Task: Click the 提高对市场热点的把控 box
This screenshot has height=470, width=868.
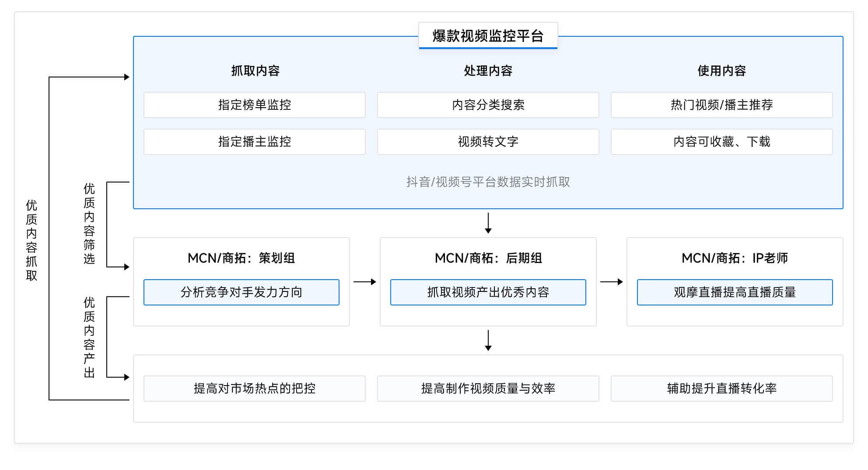Action: [x=254, y=389]
